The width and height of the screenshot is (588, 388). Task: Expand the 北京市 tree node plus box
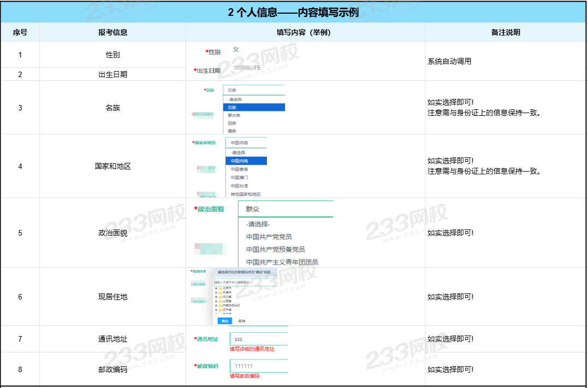pos(216,289)
